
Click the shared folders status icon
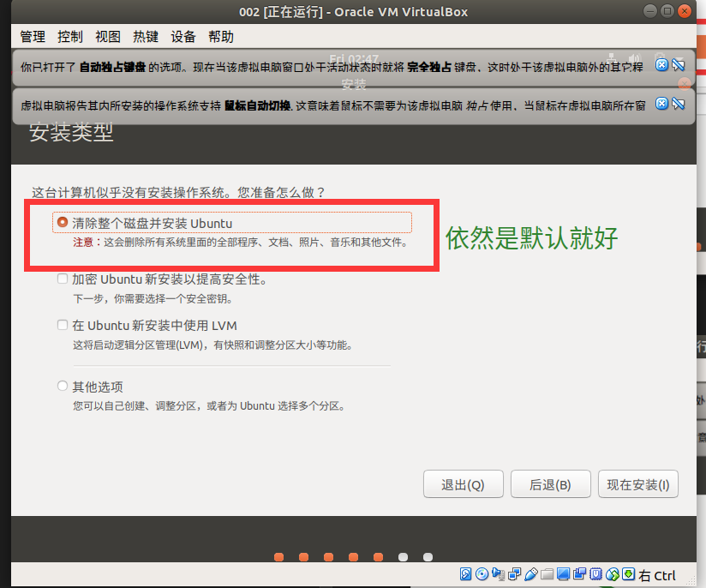point(547,574)
